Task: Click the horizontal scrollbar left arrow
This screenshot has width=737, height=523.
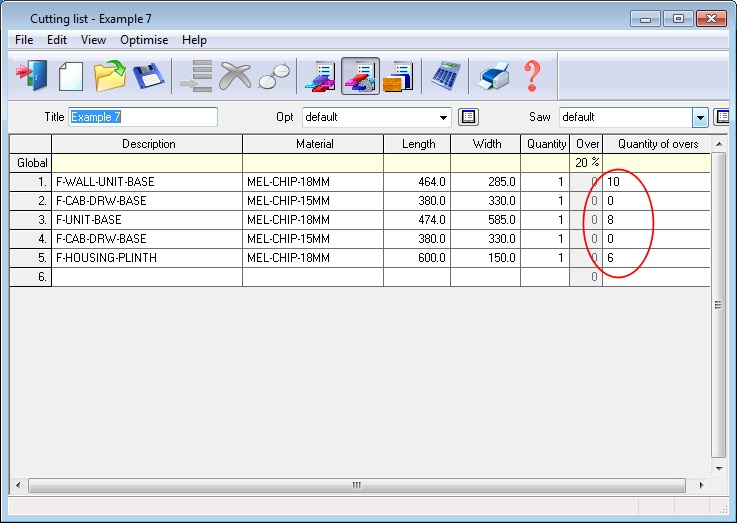Action: point(18,485)
